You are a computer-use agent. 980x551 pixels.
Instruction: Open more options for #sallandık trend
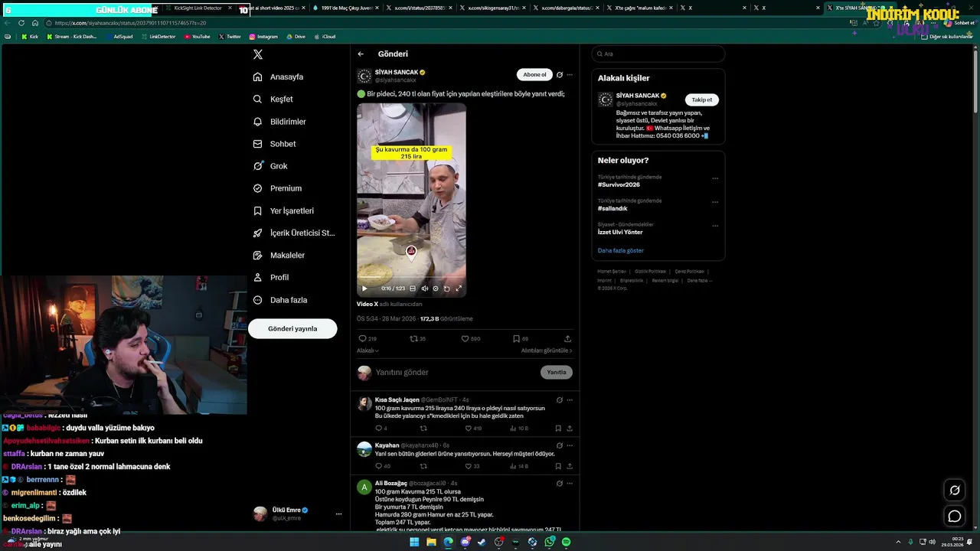click(x=715, y=202)
